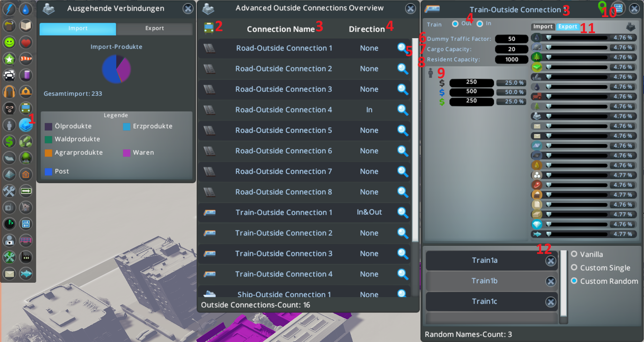
Task: Click the magnifier for Train-Outside Connection 1
Action: click(x=403, y=212)
